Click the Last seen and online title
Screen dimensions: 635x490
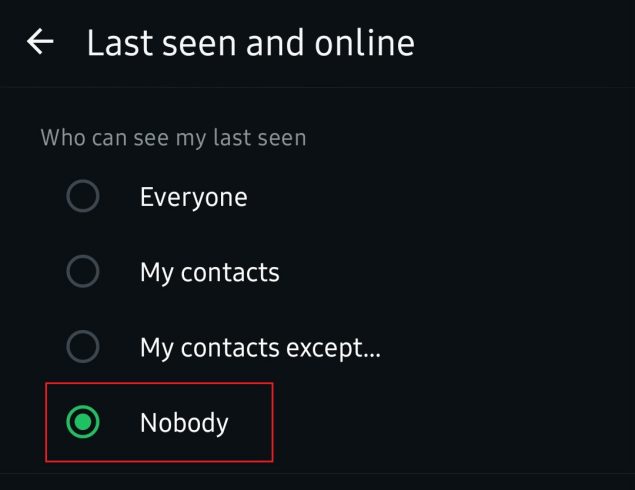coord(251,43)
